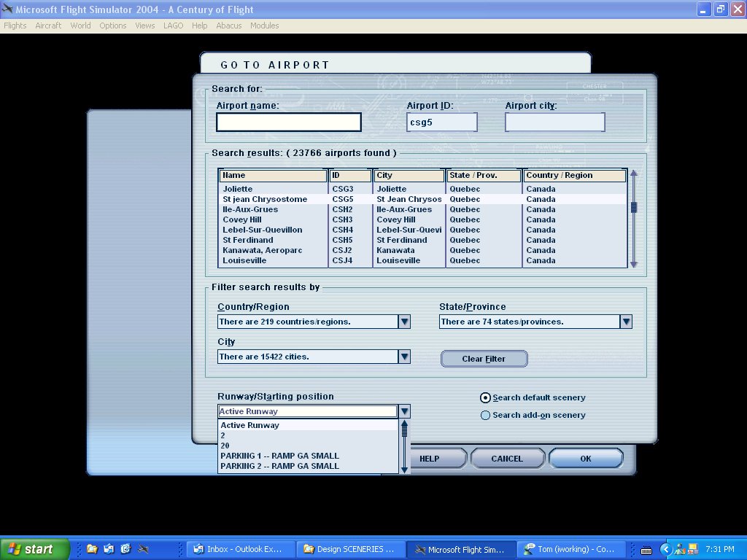Viewport: 747px width, 560px height.
Task: Click the HELP button in dialog
Action: click(x=429, y=459)
